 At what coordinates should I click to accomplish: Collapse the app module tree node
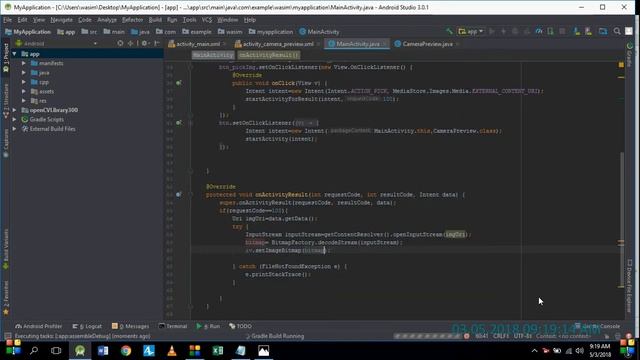14,54
